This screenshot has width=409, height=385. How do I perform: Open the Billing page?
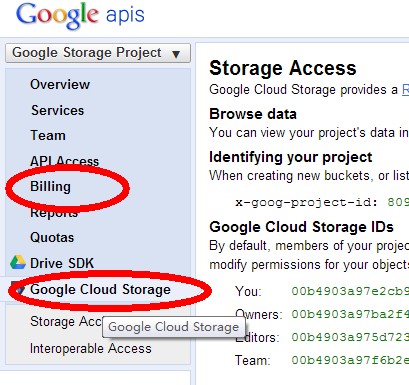[50, 187]
